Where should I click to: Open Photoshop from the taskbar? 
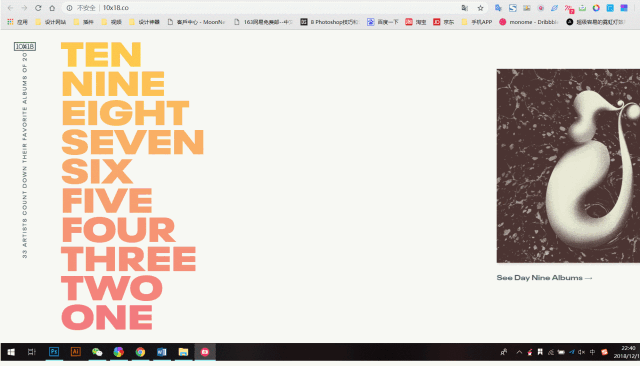pos(54,352)
